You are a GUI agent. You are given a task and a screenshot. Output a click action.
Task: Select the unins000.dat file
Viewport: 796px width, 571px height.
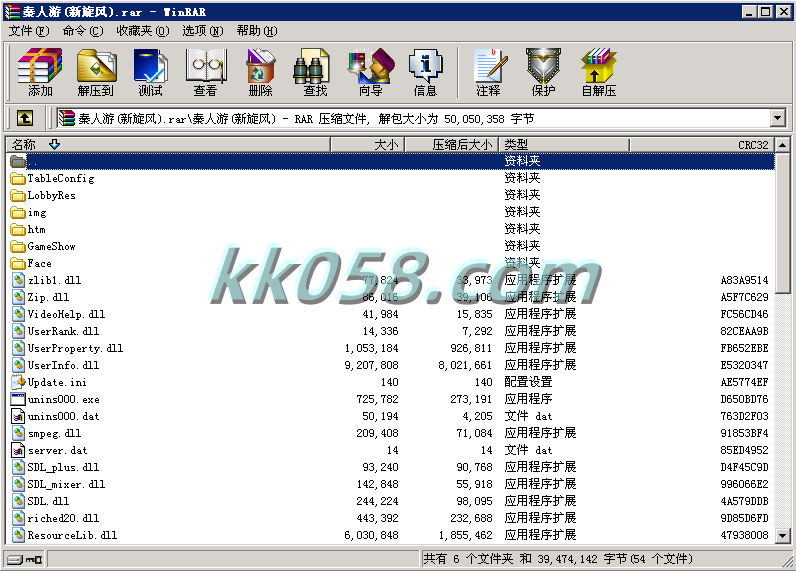391,416
